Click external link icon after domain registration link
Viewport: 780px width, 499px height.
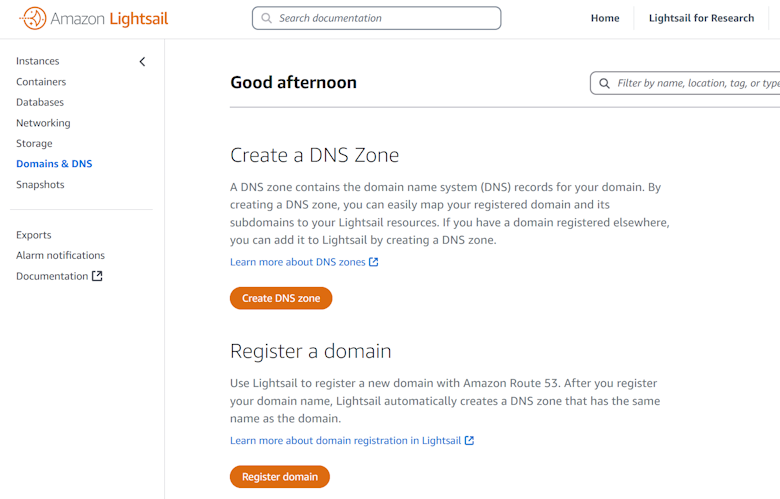coord(469,440)
